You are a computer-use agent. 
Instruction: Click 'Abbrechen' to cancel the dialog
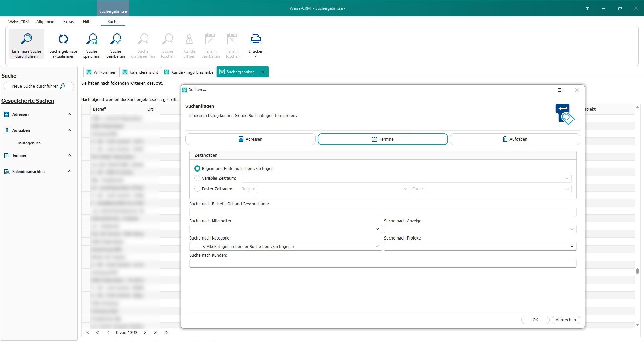pos(566,320)
